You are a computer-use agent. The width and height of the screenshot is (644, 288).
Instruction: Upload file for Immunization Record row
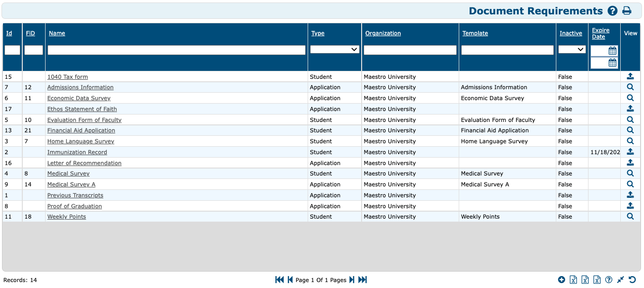[630, 152]
